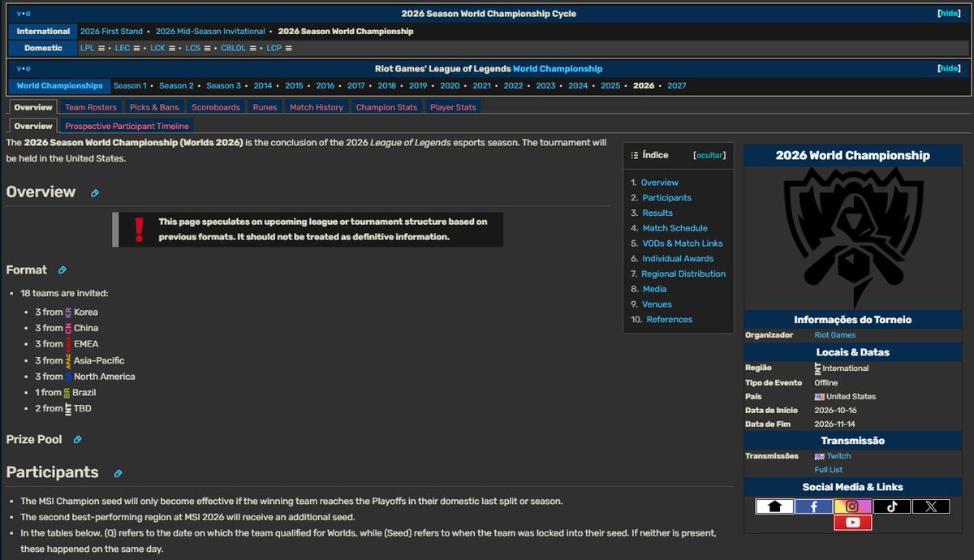Viewport: 974px width, 560px height.
Task: Click the start date value 2026-10-16
Action: 837,411
